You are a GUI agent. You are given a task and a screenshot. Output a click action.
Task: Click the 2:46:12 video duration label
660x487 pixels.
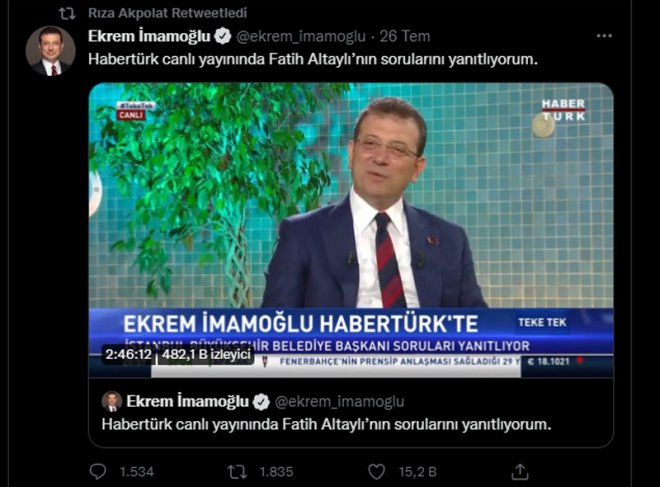(x=128, y=354)
